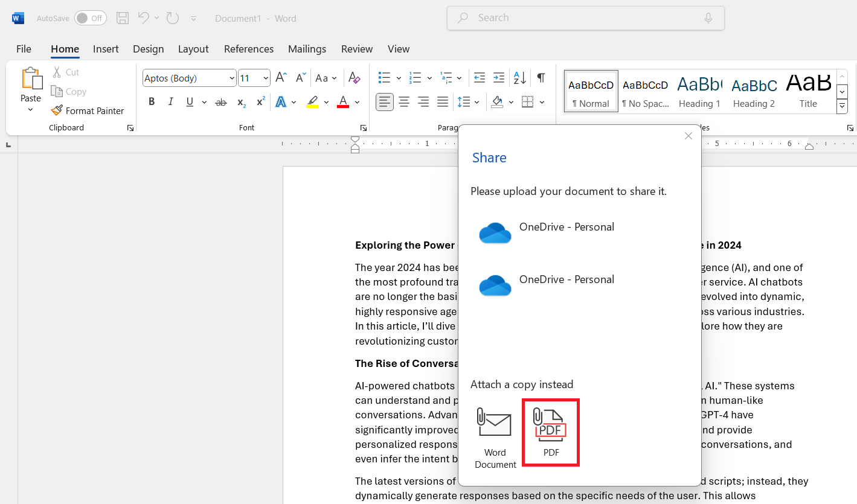Toggle italic formatting
857x504 pixels.
pyautogui.click(x=171, y=102)
